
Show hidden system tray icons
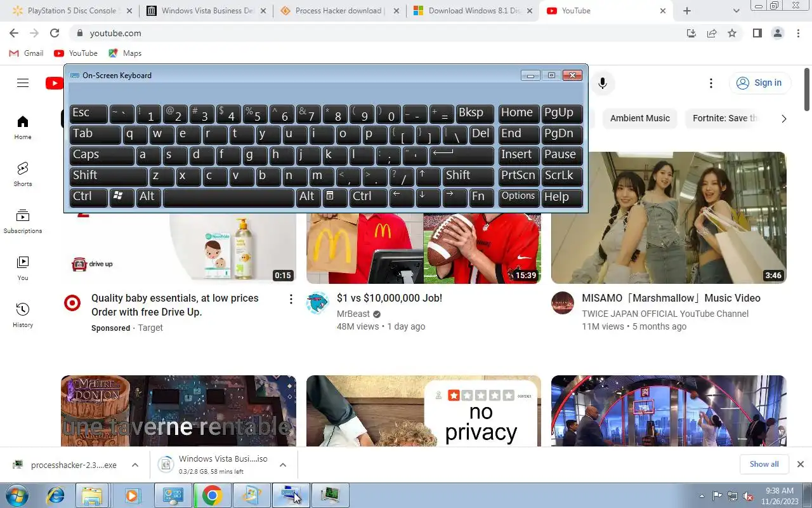(x=702, y=496)
